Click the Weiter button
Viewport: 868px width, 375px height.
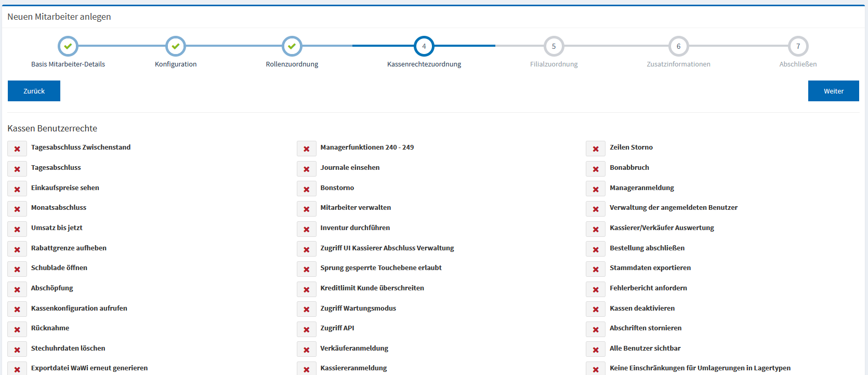click(833, 91)
